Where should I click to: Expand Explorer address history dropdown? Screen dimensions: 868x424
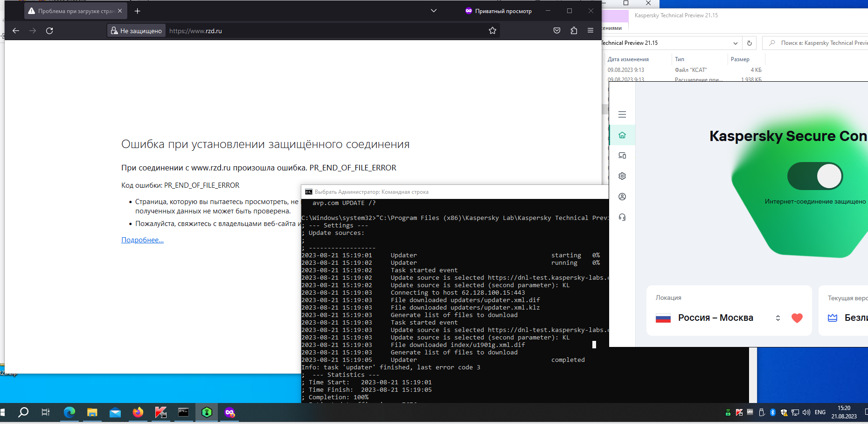[736, 43]
